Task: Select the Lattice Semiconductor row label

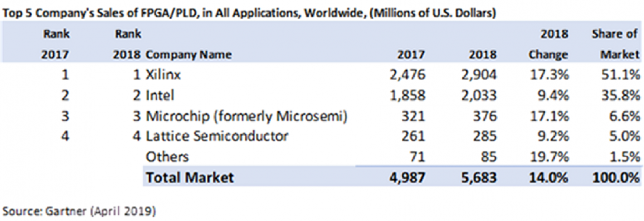Action: coord(217,136)
